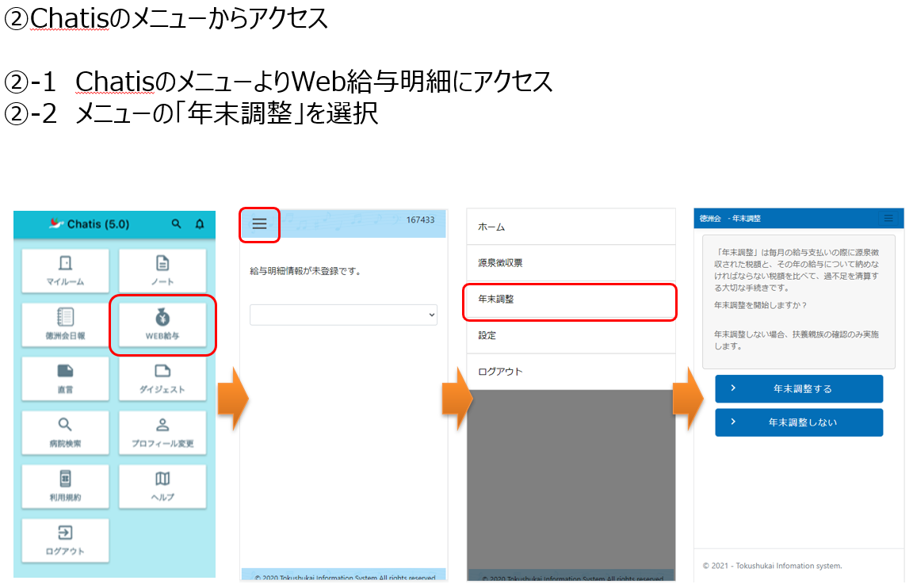The height and width of the screenshot is (588, 913).
Task: Click the © 2021 Tokushukai footer text
Action: point(772,566)
